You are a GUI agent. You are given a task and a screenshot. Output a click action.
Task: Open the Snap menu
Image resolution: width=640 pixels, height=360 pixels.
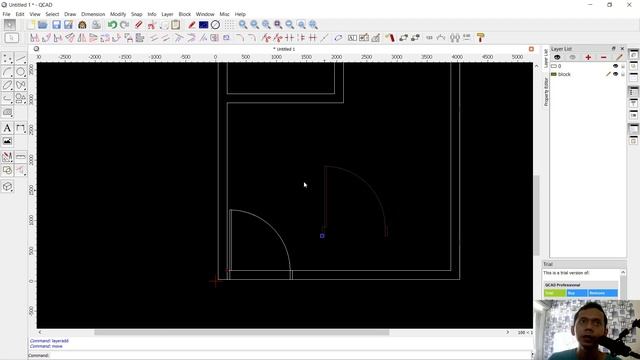[x=136, y=14]
